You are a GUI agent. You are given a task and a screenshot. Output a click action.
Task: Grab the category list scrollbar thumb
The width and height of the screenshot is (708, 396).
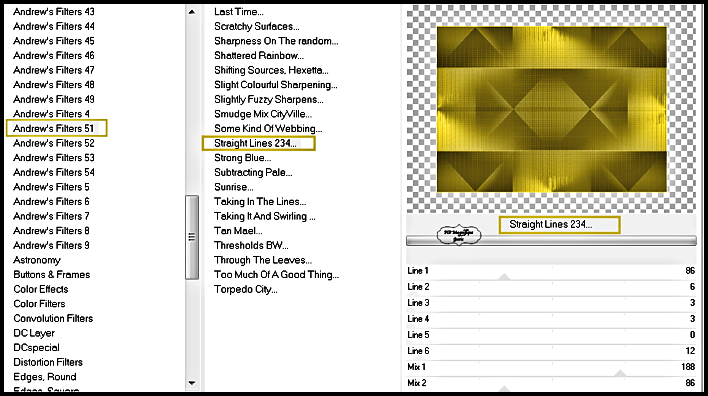[x=192, y=237]
